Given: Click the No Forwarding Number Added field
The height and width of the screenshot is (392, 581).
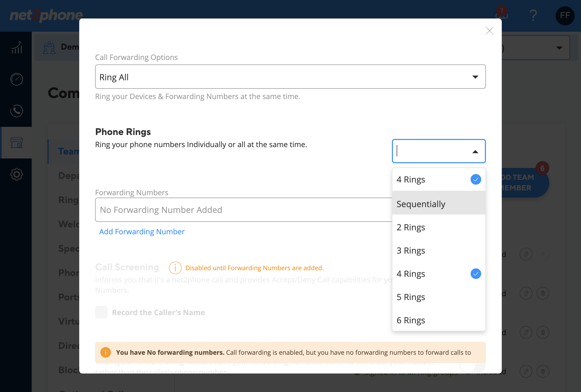Looking at the screenshot, I should 243,210.
